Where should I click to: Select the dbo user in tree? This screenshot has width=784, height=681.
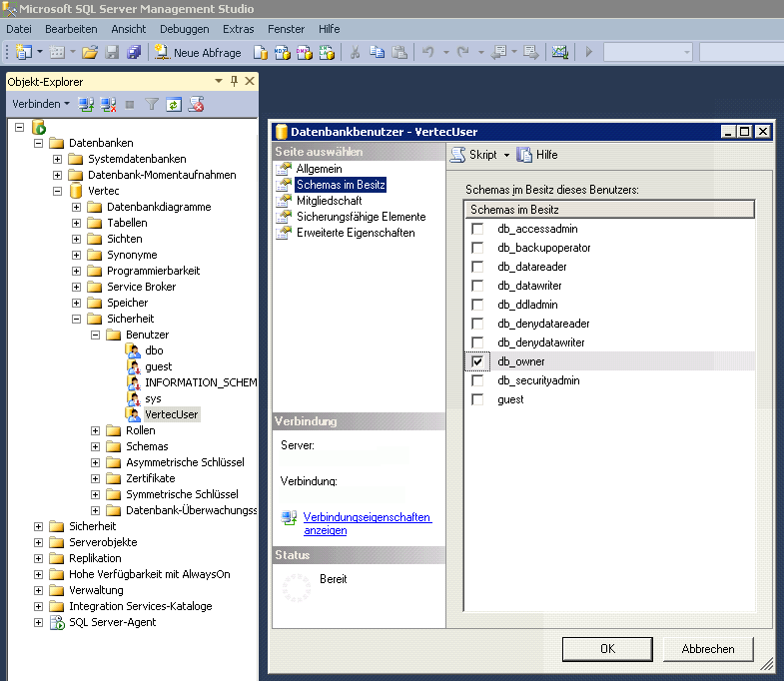[154, 350]
